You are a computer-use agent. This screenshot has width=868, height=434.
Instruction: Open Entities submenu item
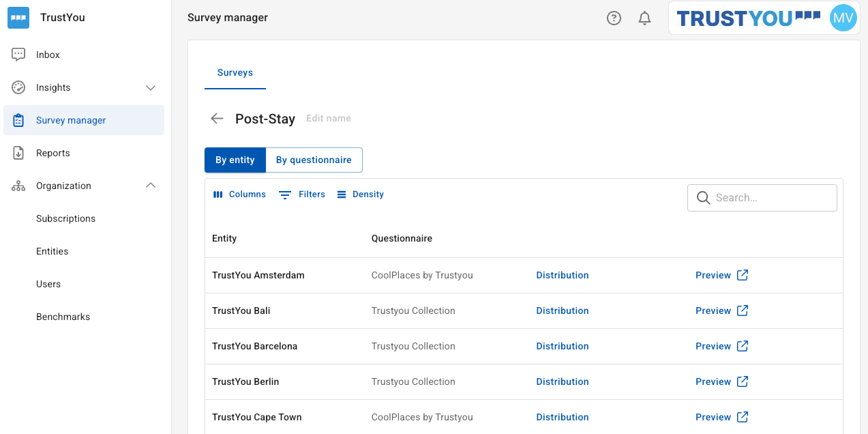coord(53,251)
